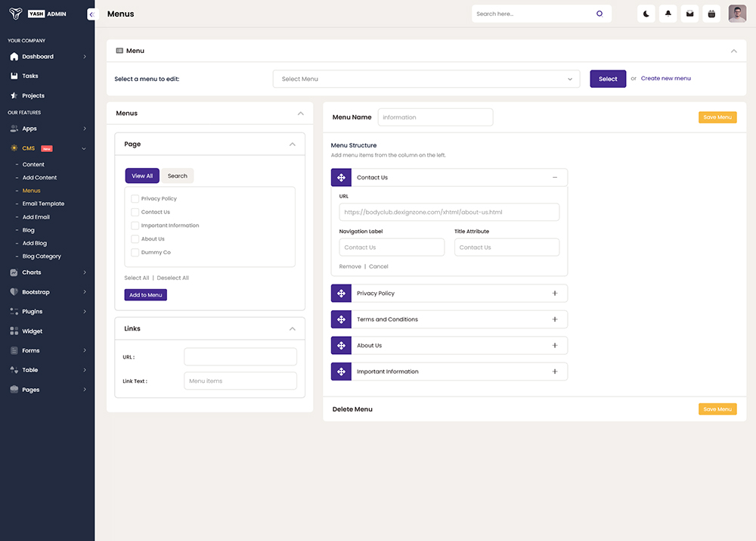Click Remove in Contact Us item

[350, 266]
